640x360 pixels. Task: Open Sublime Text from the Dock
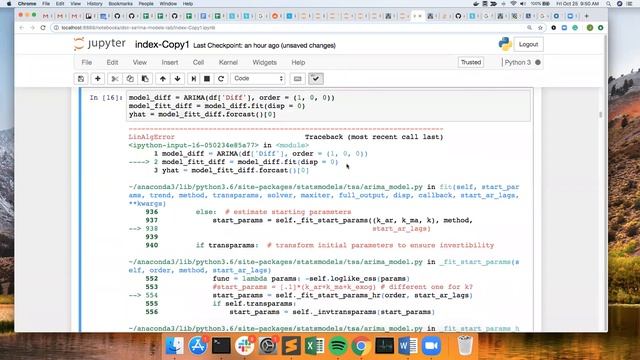pyautogui.click(x=291, y=346)
